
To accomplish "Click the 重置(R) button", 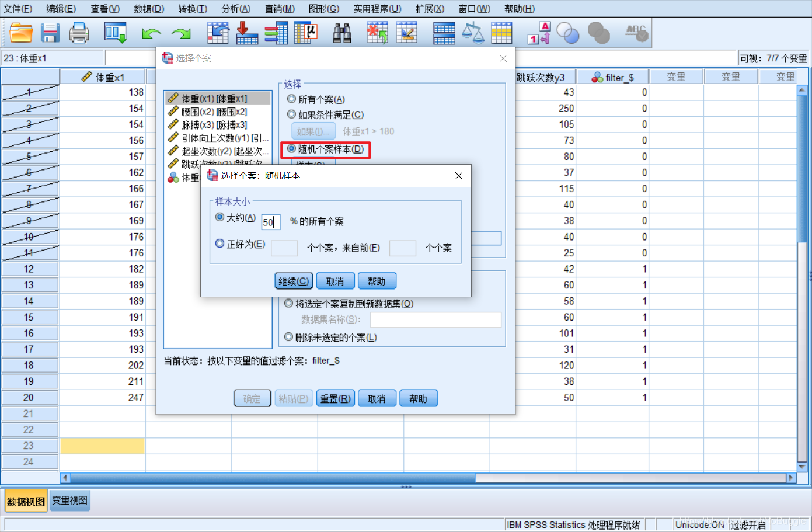I will tap(336, 399).
